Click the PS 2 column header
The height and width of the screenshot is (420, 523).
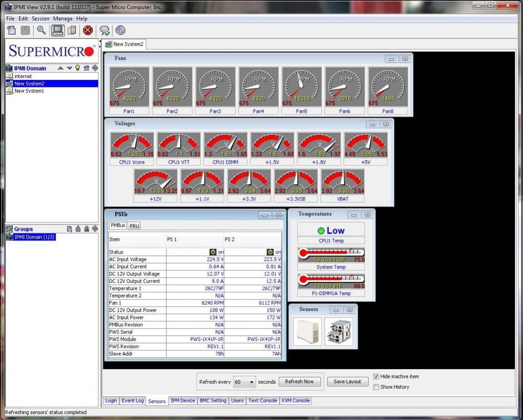253,240
